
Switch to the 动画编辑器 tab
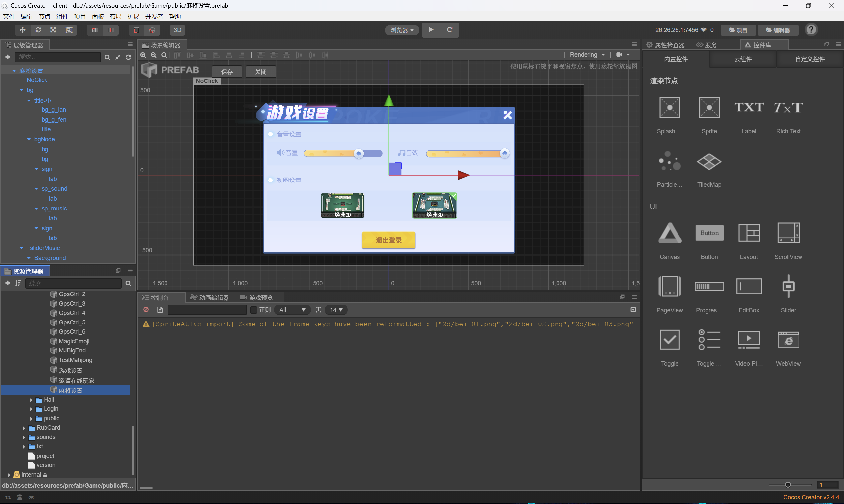pos(210,298)
